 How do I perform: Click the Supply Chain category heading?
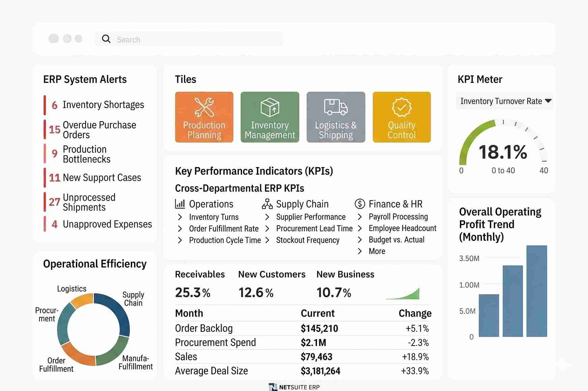(x=302, y=204)
